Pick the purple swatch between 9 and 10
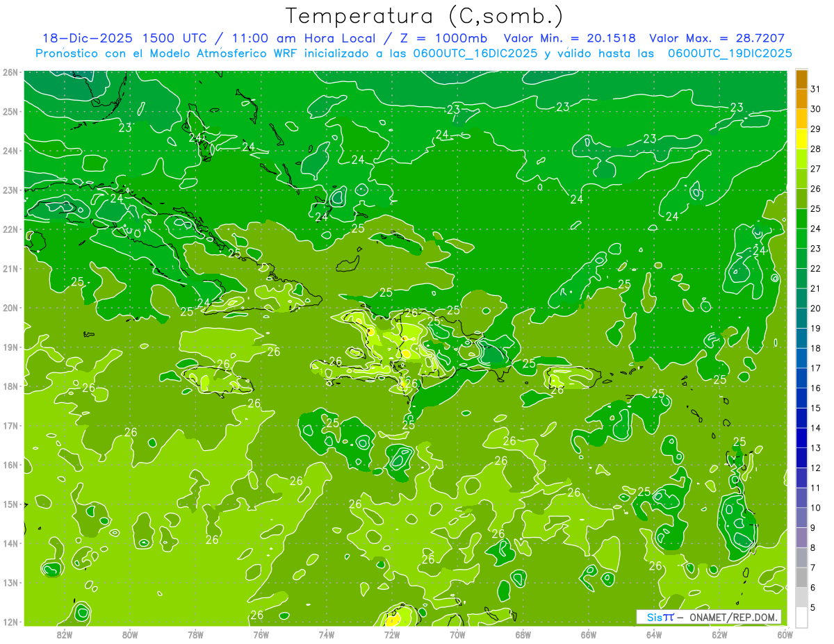Screen dimensions: 834x644 801,518
